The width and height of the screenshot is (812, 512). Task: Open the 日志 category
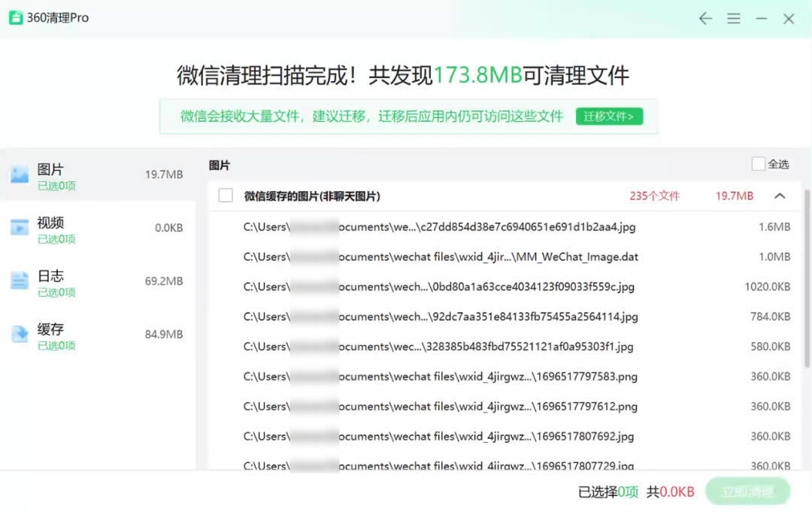coord(97,282)
